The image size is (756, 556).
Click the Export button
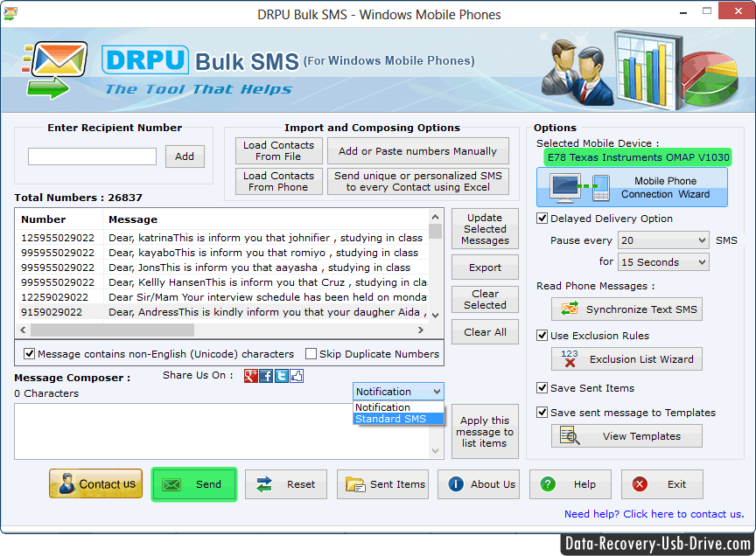pos(485,268)
